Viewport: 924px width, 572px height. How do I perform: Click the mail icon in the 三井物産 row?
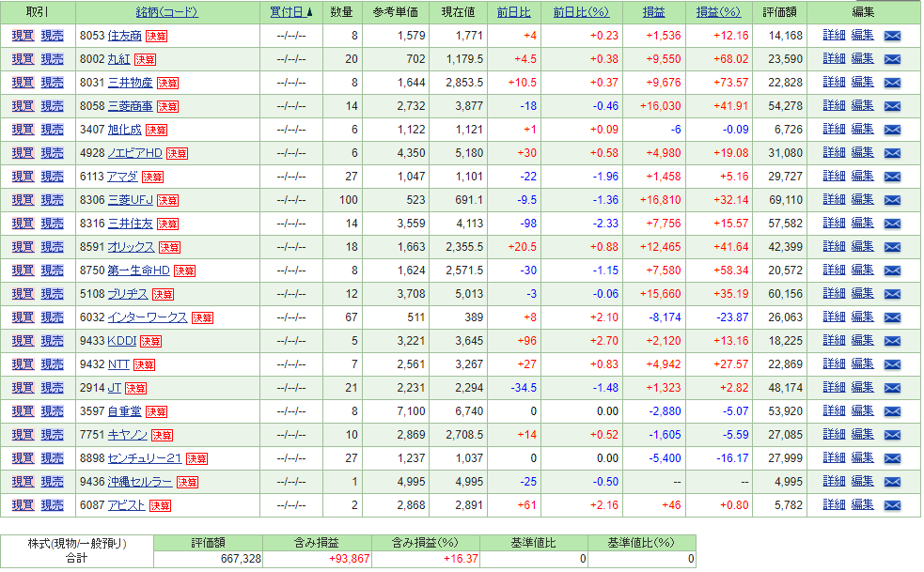(892, 83)
